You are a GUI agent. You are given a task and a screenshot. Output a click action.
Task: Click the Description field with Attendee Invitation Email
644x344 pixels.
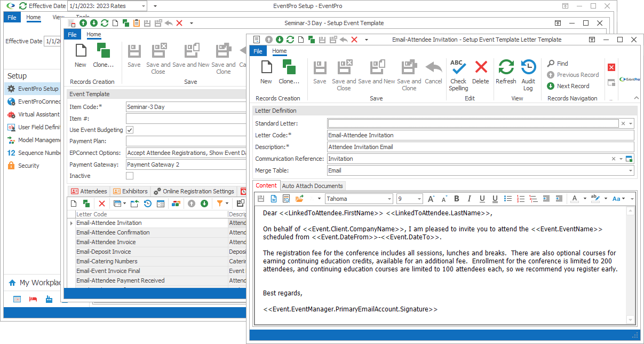pos(480,147)
